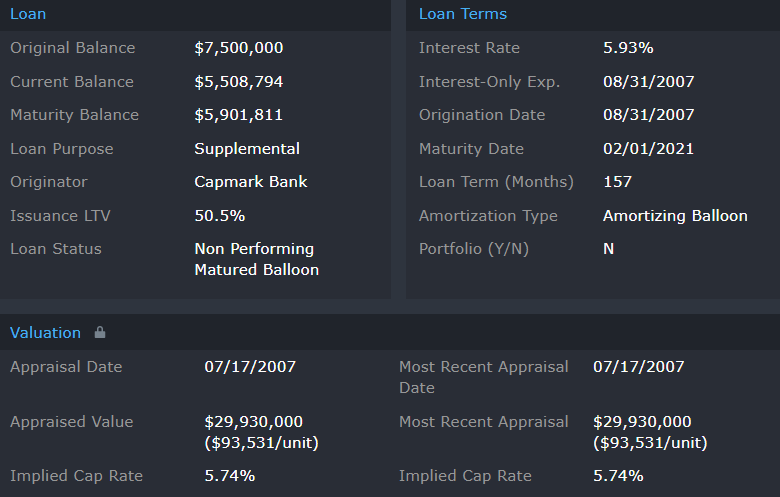
Task: Open the Loan section header
Action: pos(28,14)
